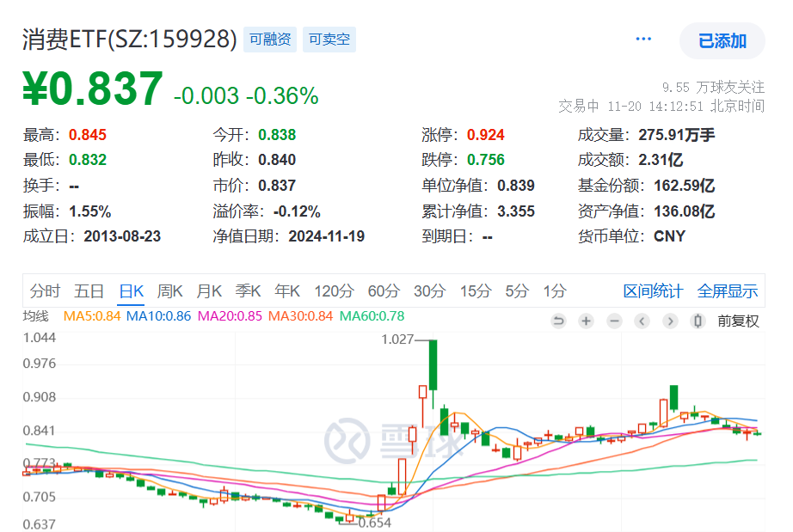Image resolution: width=793 pixels, height=532 pixels.
Task: Click the 成交量 value 275.91万手
Action: 677,135
